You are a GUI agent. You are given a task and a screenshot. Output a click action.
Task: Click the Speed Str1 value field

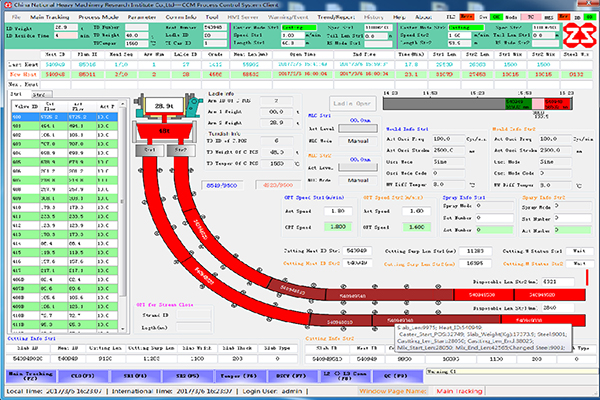[293, 36]
